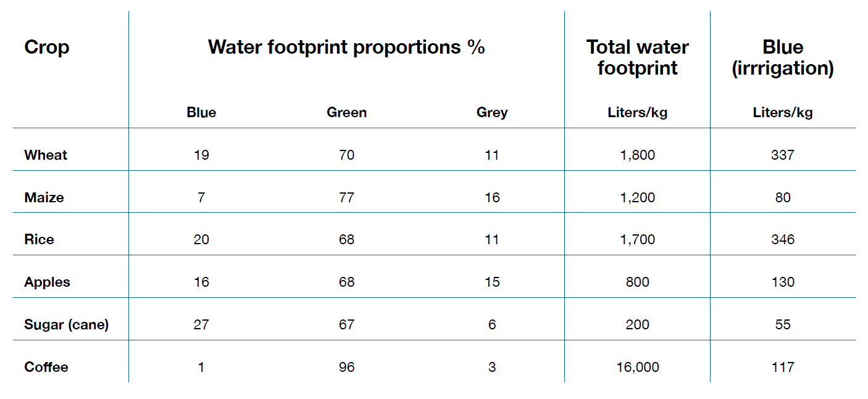Click the Water footprint proportions % header
This screenshot has width=868, height=399.
coord(346,47)
